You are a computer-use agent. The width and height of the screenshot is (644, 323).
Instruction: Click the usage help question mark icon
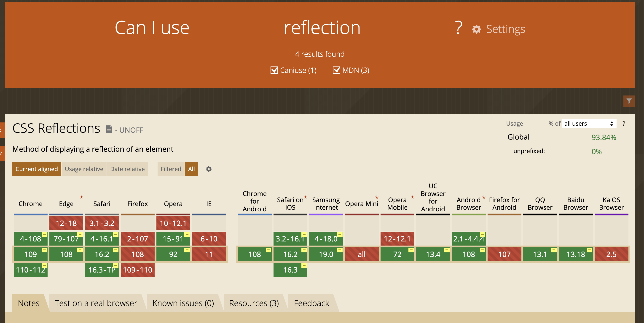[624, 123]
